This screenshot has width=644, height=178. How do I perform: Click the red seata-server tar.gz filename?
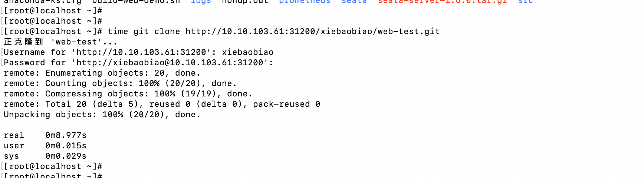[442, 2]
